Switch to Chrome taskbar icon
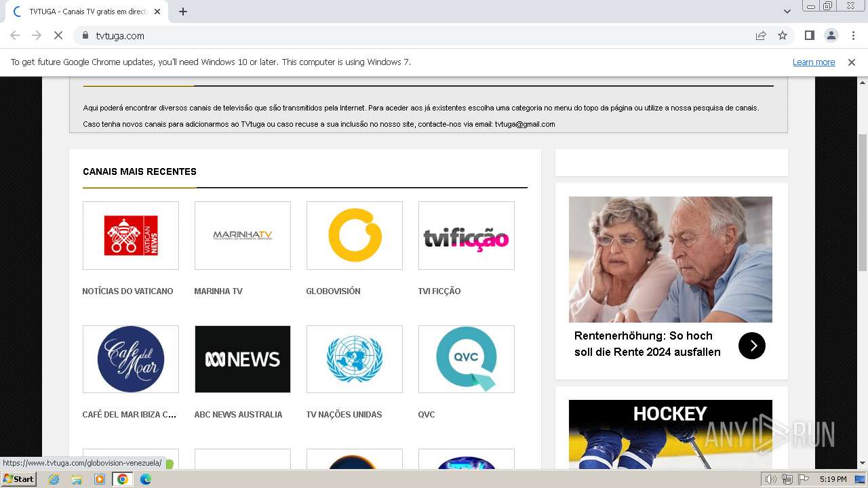 point(123,479)
